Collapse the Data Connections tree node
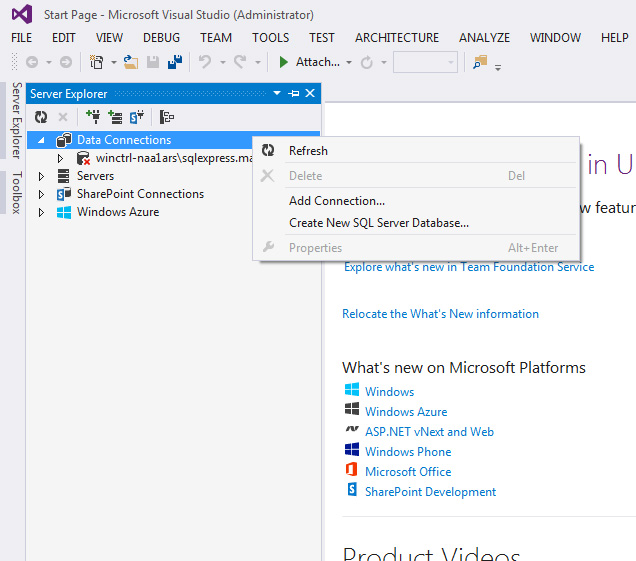This screenshot has width=636, height=561. point(41,140)
